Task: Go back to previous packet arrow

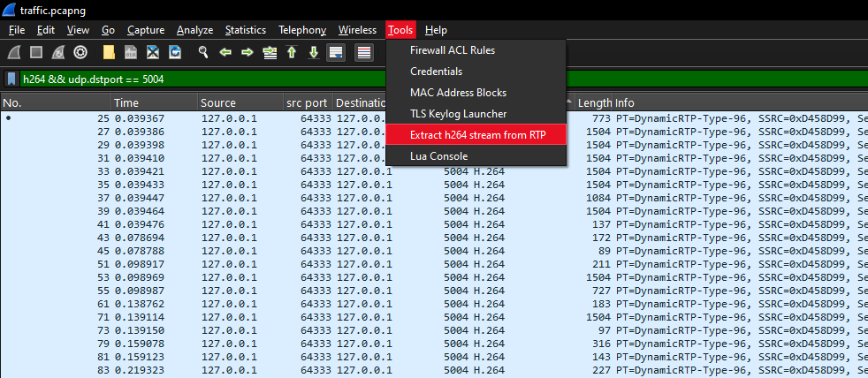Action: point(225,53)
